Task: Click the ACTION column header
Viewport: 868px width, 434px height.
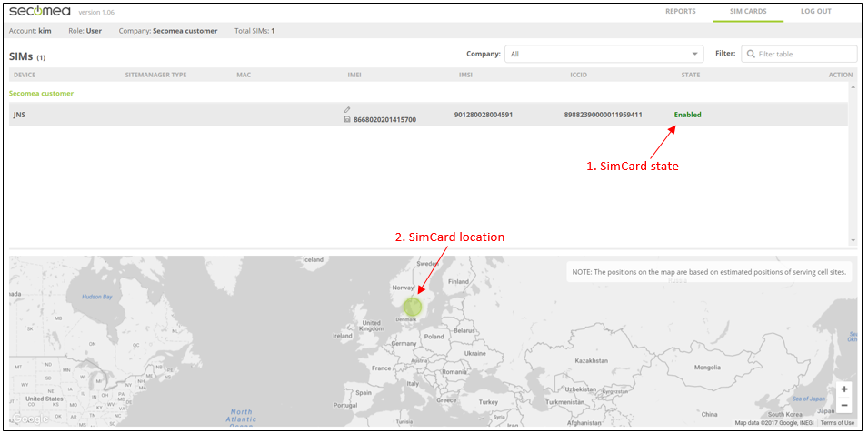Action: click(x=841, y=75)
